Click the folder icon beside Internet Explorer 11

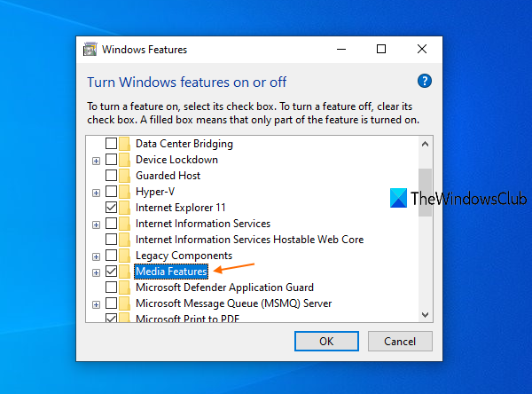[124, 208]
